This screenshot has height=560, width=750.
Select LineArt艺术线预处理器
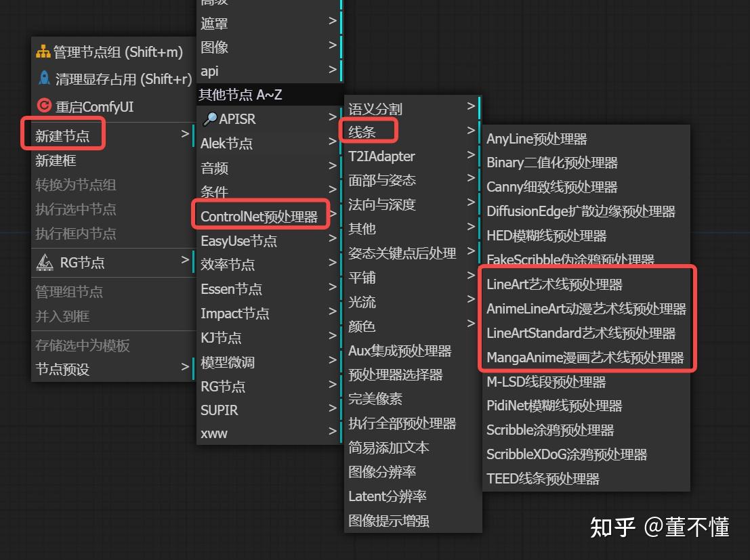pos(553,284)
